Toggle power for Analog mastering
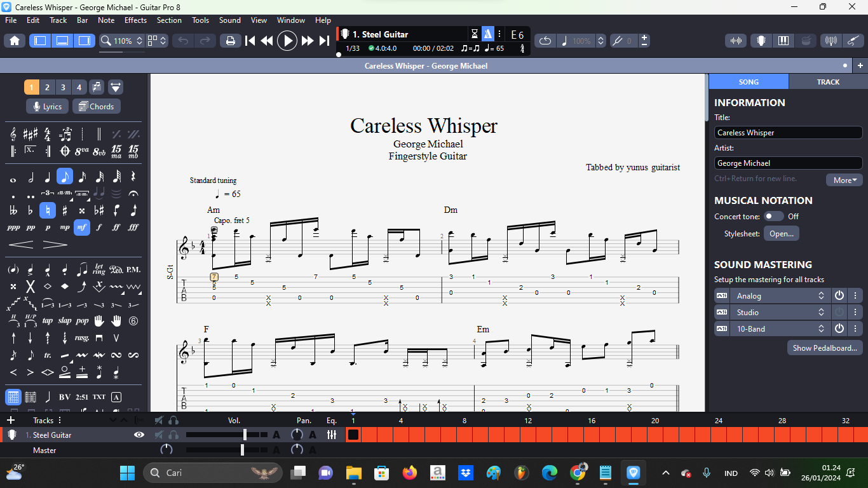Viewport: 868px width, 488px height. [839, 296]
